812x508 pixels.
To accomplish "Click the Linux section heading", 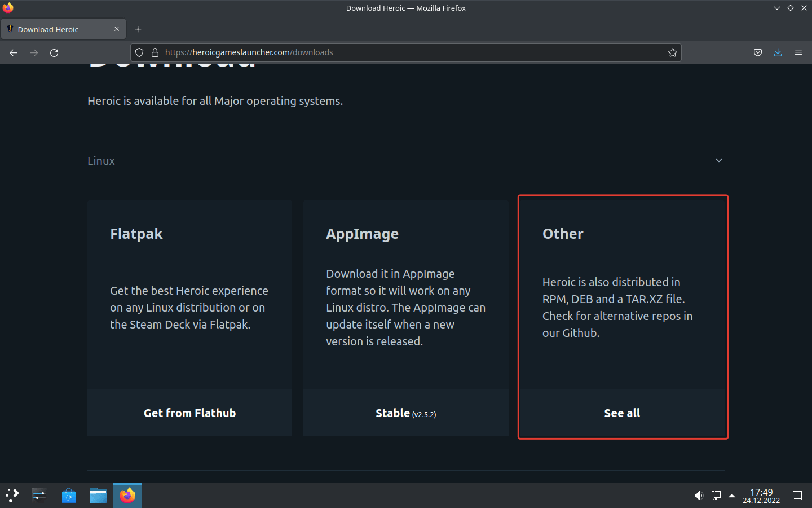I will coord(101,161).
